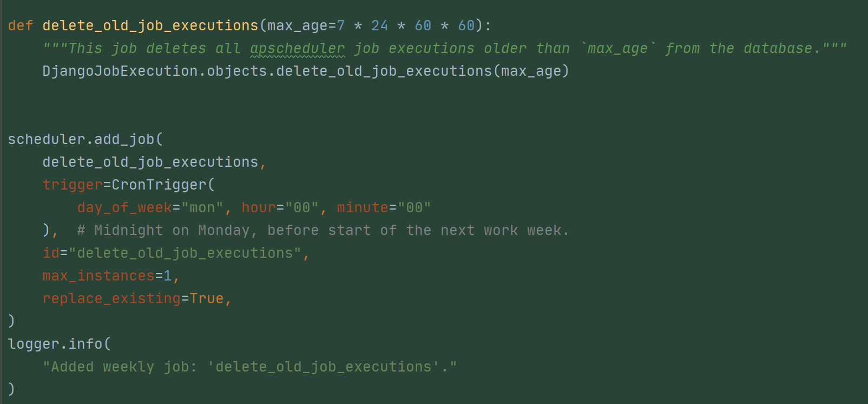Click the "Added weekly job" log string
This screenshot has width=868, height=404.
pos(250,367)
